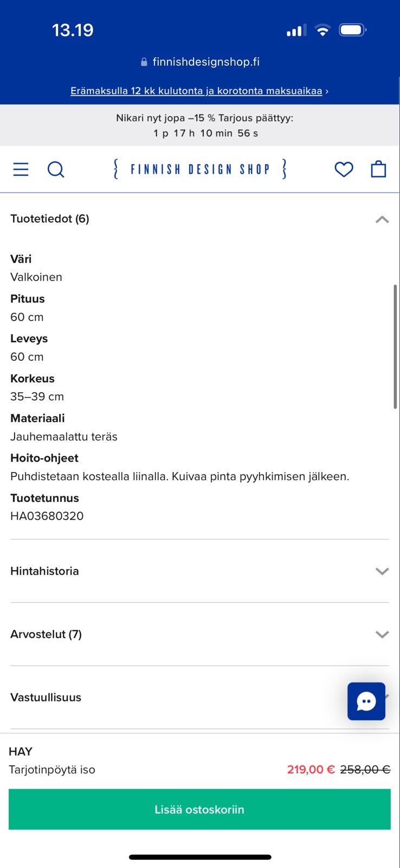Collapse the Tuotetiedot section
This screenshot has width=400, height=868.
(x=383, y=219)
